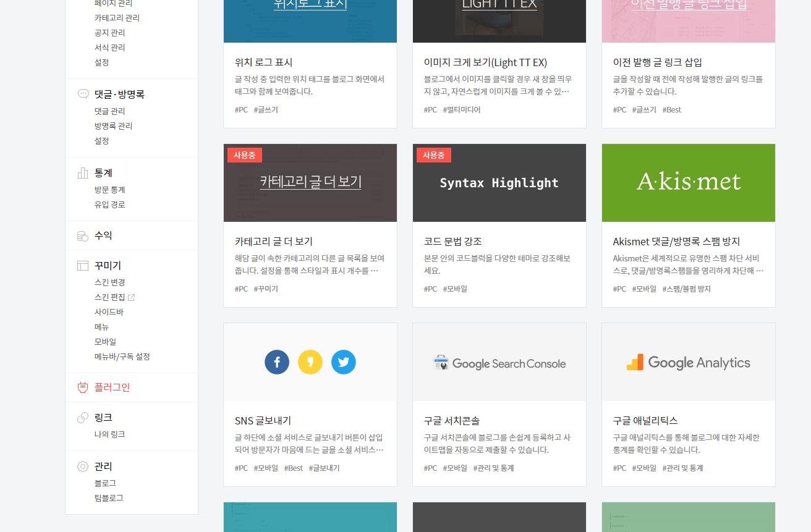811x532 pixels.
Task: Click #관리 및 통계 tag on 구글 애널리틱스 card
Action: tap(683, 468)
